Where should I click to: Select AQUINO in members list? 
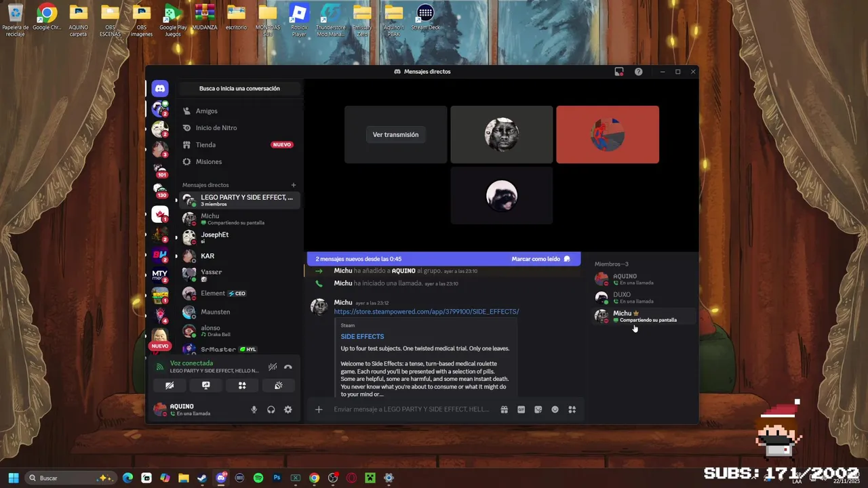pyautogui.click(x=644, y=279)
